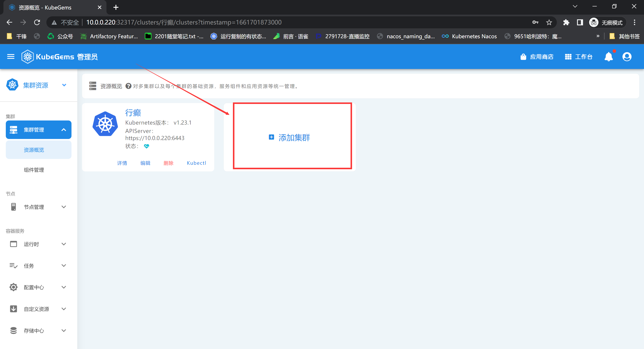The image size is (644, 349).
Task: Click the browser forward arrow
Action: [23, 23]
